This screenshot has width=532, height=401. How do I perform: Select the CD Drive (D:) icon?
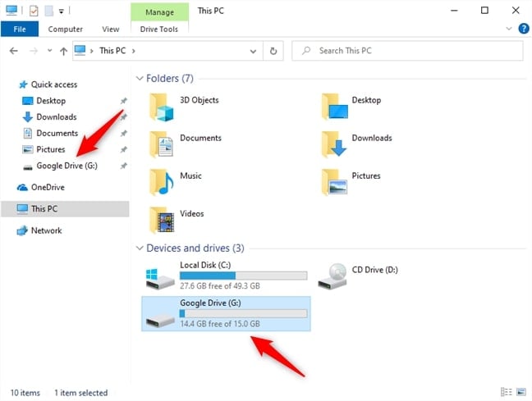(x=332, y=276)
